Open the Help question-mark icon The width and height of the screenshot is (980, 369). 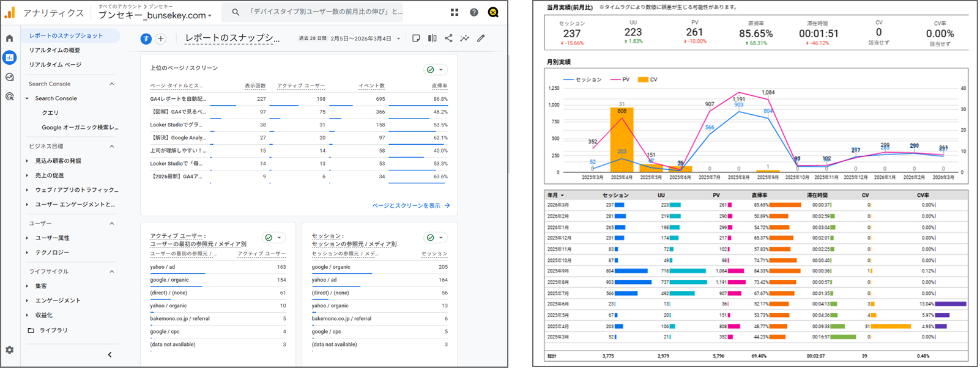tap(474, 12)
